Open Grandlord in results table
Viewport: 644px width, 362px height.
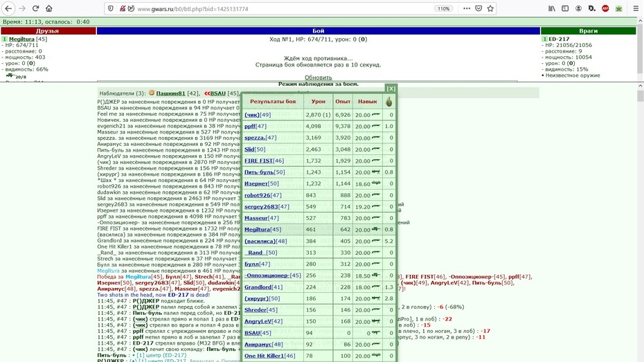258,287
